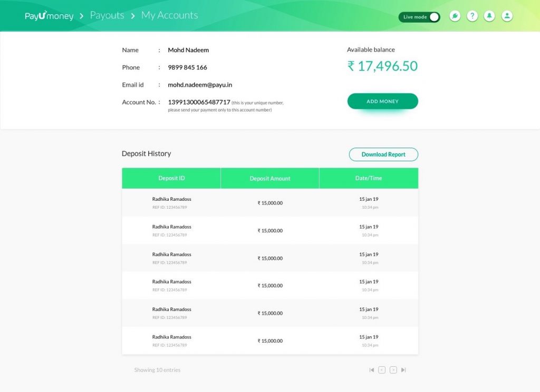Click the PayUmoney logo
The height and width of the screenshot is (392, 540).
pos(49,16)
